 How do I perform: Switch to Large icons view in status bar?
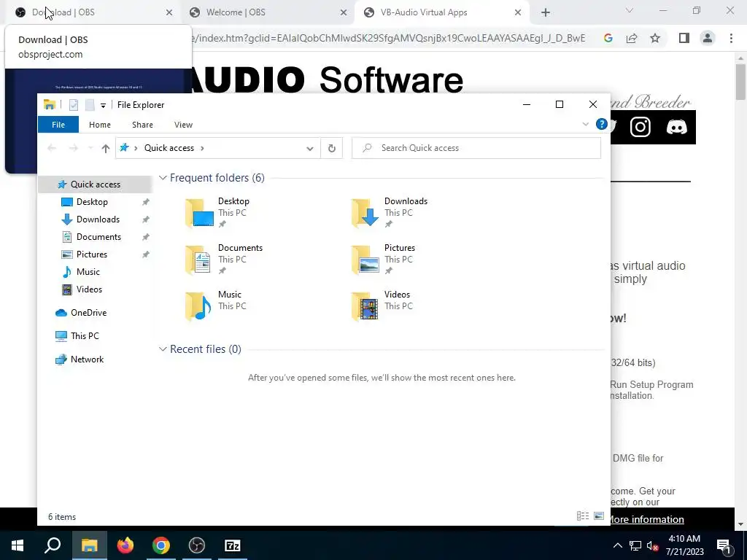pos(599,516)
